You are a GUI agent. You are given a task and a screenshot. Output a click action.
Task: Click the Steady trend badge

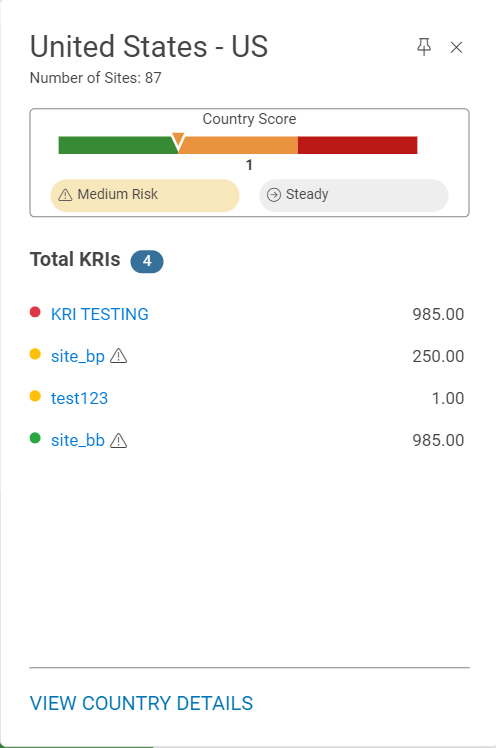click(x=354, y=196)
